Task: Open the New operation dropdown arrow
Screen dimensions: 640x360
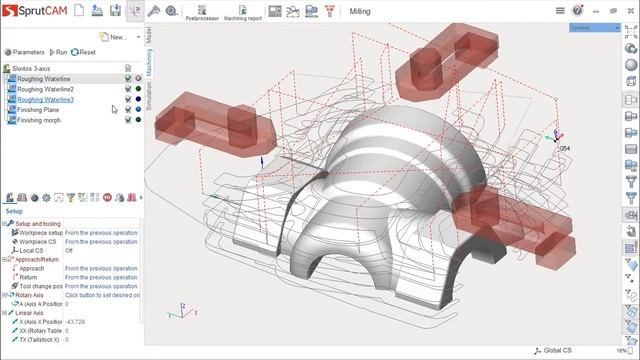Action: [x=138, y=37]
